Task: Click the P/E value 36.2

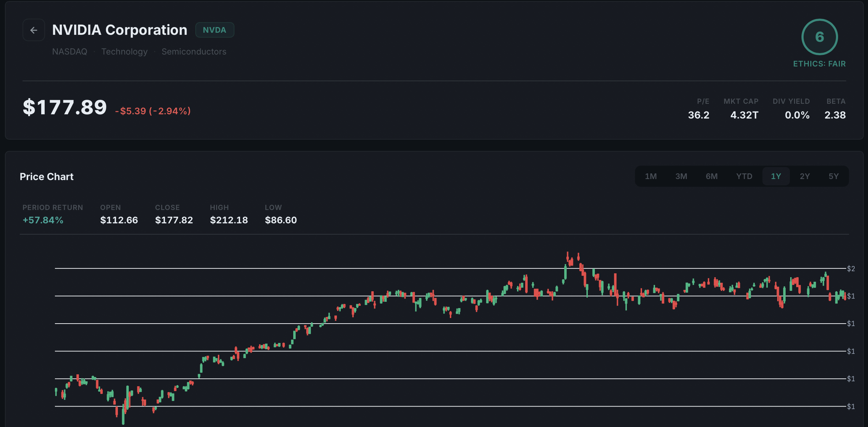Action: click(x=698, y=115)
